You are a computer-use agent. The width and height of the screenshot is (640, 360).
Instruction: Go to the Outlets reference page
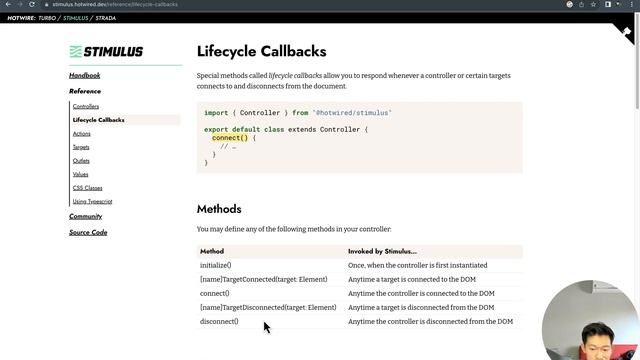click(x=81, y=161)
